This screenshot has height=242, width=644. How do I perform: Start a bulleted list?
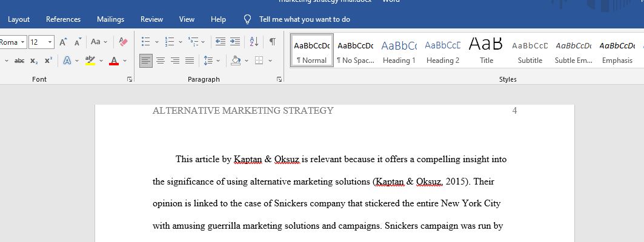click(145, 42)
